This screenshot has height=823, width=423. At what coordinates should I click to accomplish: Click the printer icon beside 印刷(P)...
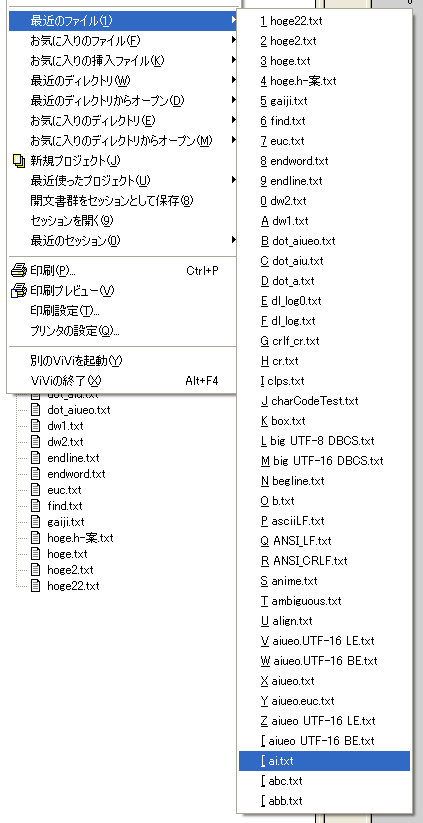[x=19, y=271]
